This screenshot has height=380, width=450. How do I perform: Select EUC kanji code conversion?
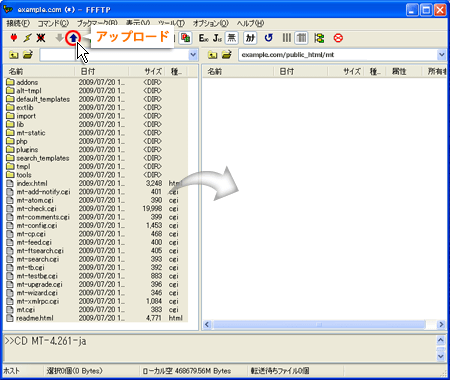coord(204,38)
